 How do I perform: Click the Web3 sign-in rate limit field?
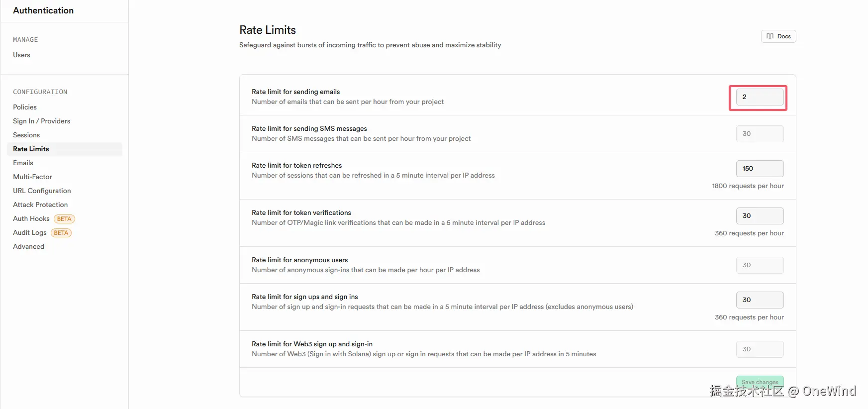pyautogui.click(x=760, y=349)
